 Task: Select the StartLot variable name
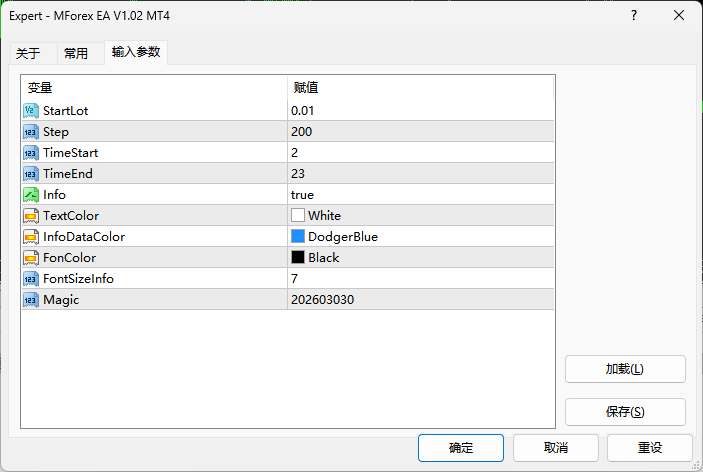[x=65, y=111]
